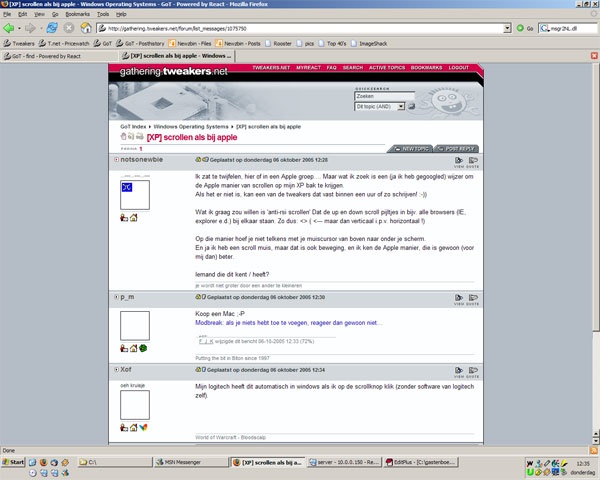The height and width of the screenshot is (480, 600).
Task: Go back with the green Back arrow
Action: (x=8, y=28)
